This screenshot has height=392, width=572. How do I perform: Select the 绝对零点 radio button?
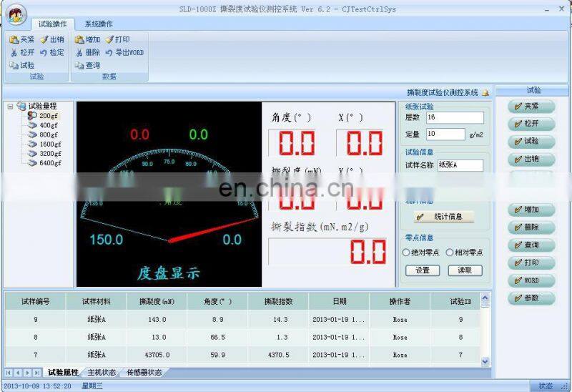click(406, 253)
